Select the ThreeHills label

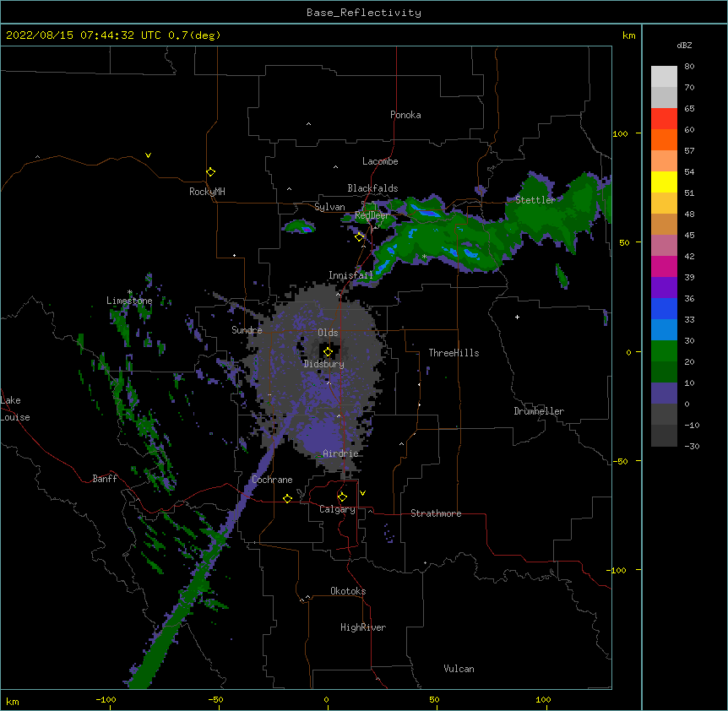pyautogui.click(x=454, y=353)
